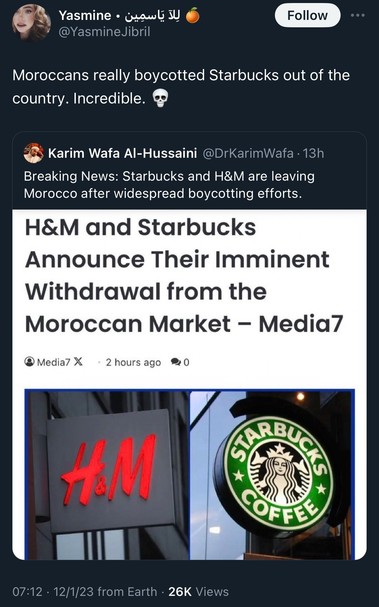Click the 2 hours ago label
Viewport: 379px width, 607px height.
(133, 362)
